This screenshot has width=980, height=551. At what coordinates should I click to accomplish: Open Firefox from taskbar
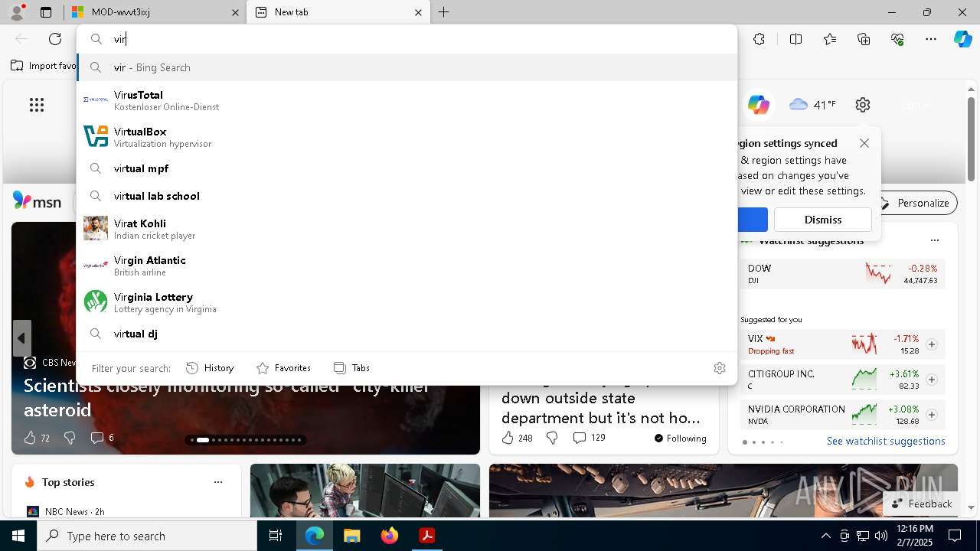click(x=389, y=536)
